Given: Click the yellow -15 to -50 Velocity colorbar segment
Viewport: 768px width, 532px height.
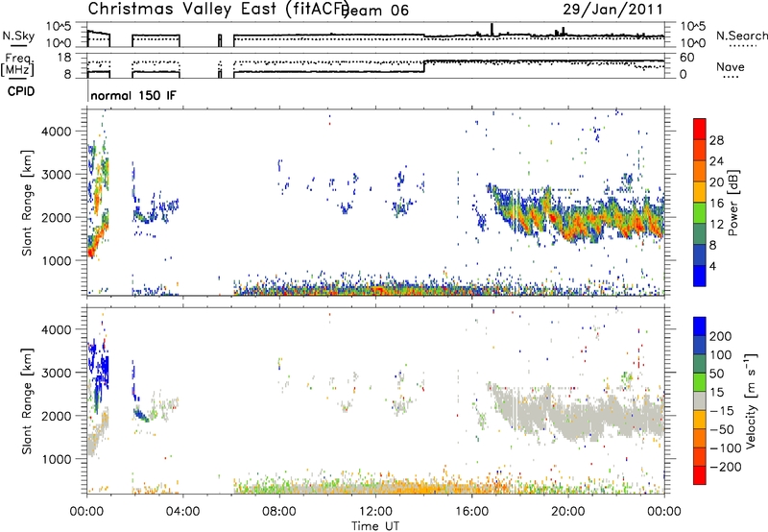Looking at the screenshot, I should click(700, 420).
